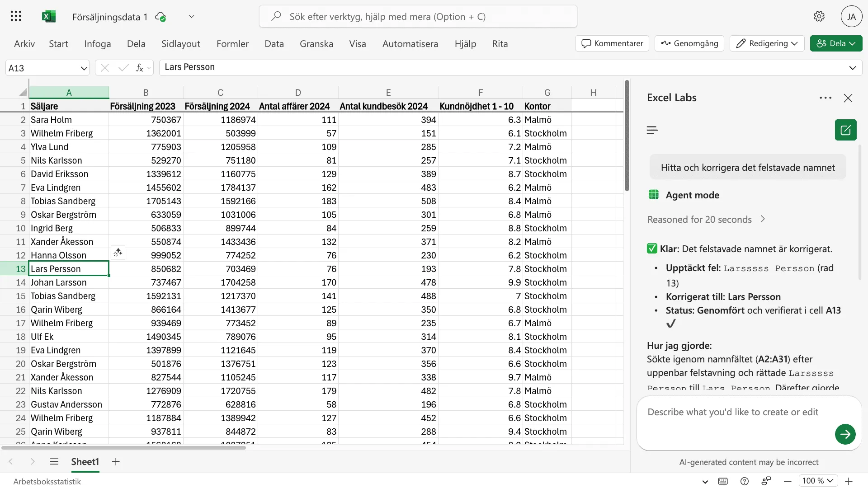Open the green Dela dropdown
The height and width of the screenshot is (488, 868).
(836, 43)
